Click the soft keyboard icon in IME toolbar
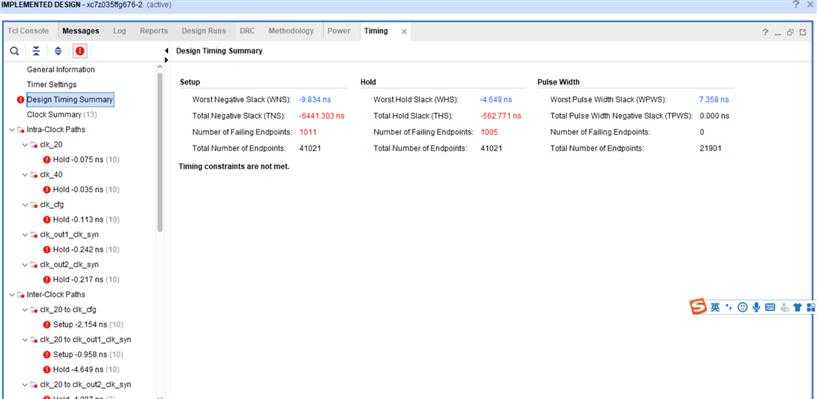Screen dimensions: 817x399 coord(770,307)
